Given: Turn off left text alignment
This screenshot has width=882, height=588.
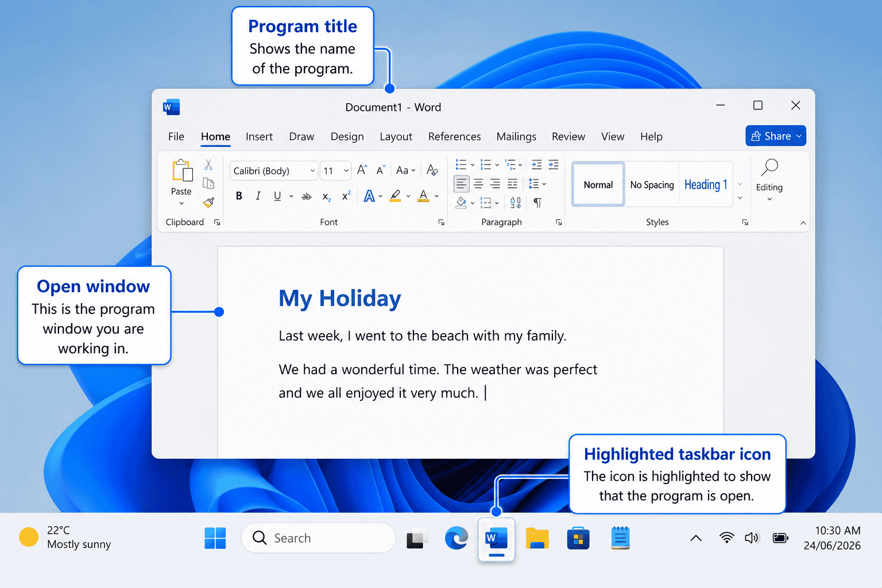Looking at the screenshot, I should coord(461,184).
